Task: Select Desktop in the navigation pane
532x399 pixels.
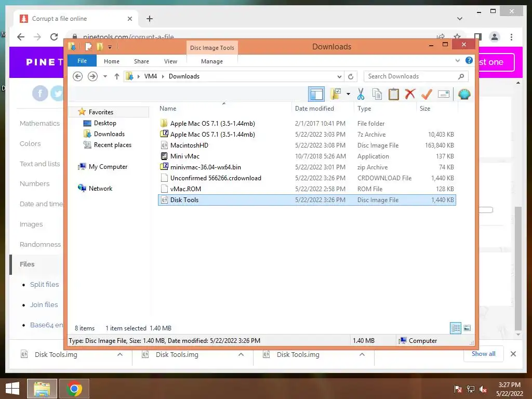Action: [x=105, y=123]
